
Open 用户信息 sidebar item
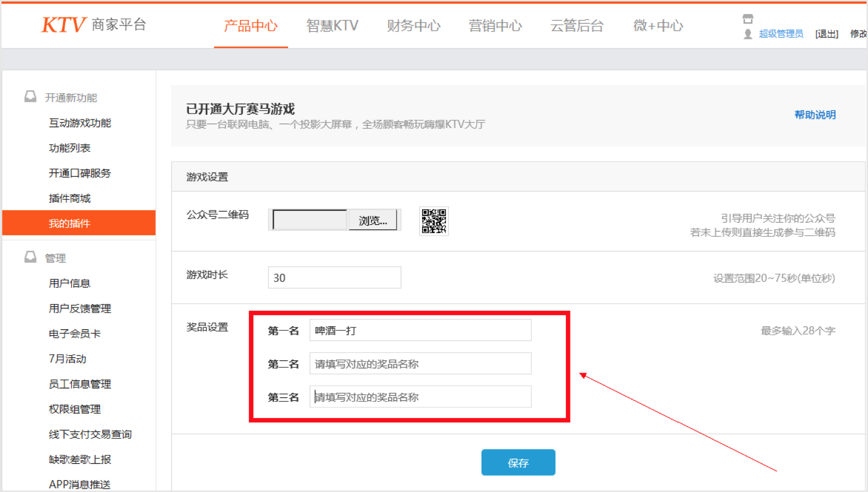[x=69, y=283]
